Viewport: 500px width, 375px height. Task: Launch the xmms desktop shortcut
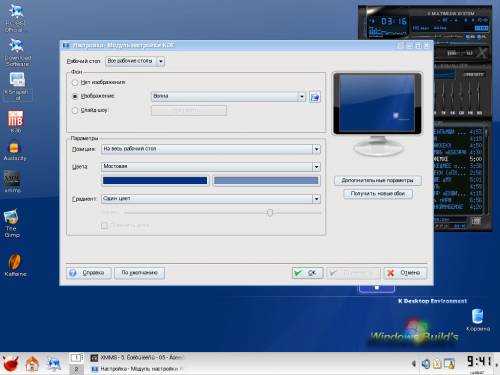point(13,181)
